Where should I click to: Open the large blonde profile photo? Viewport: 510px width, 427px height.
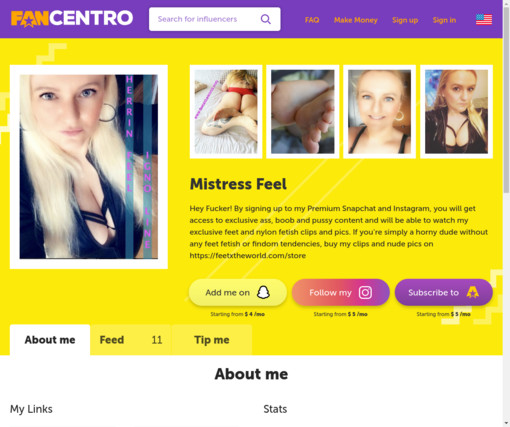click(89, 167)
